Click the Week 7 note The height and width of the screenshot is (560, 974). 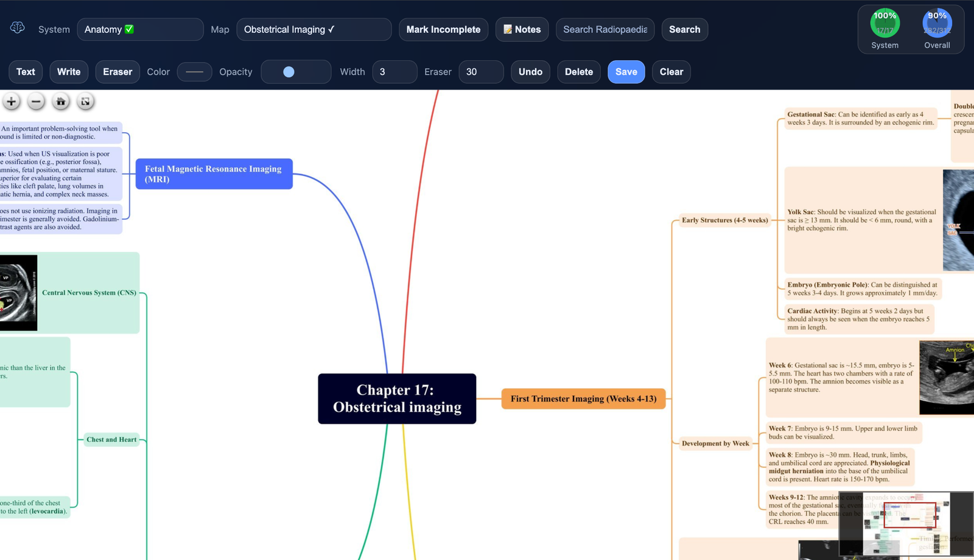tap(844, 433)
